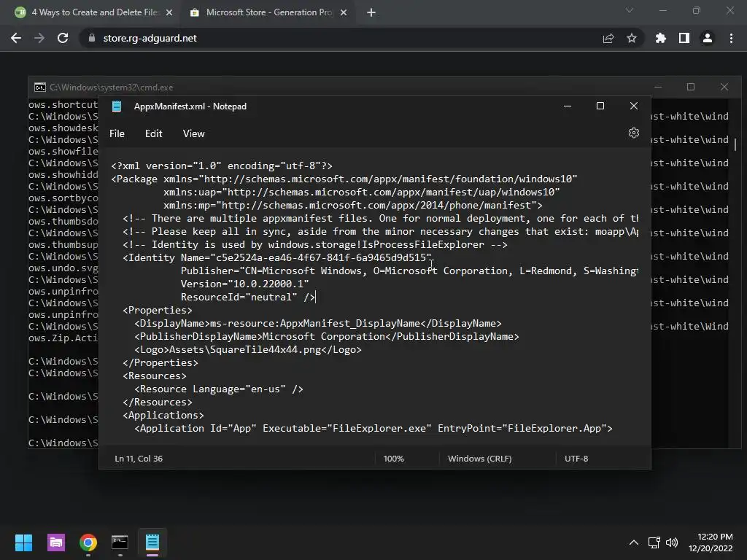Click the cmd.exe window title bar icon
Image resolution: width=747 pixels, height=560 pixels.
point(40,87)
